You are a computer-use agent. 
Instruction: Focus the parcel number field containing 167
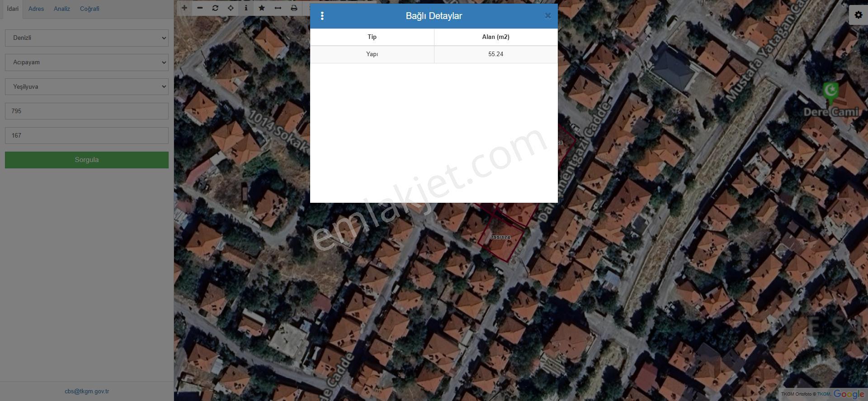coord(87,136)
